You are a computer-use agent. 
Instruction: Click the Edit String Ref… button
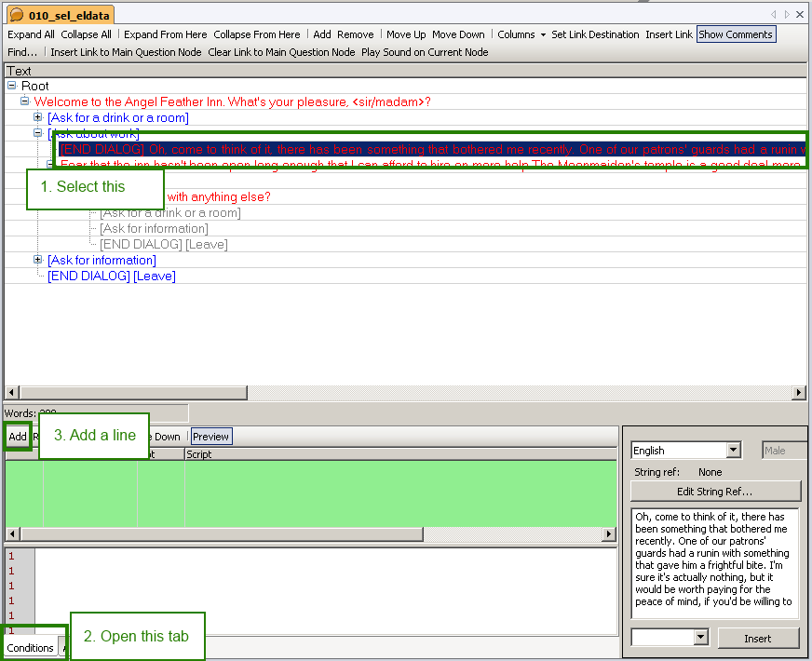pos(715,492)
